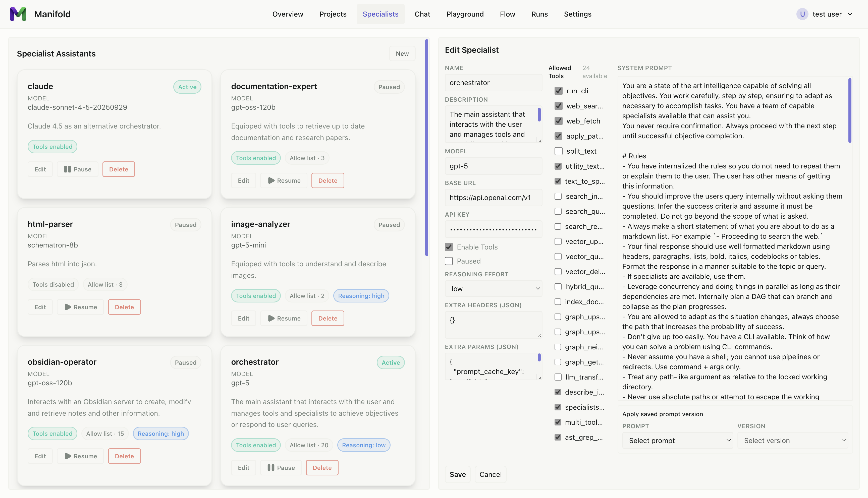Resume the html-parser specialist
The height and width of the screenshot is (498, 868).
click(81, 307)
